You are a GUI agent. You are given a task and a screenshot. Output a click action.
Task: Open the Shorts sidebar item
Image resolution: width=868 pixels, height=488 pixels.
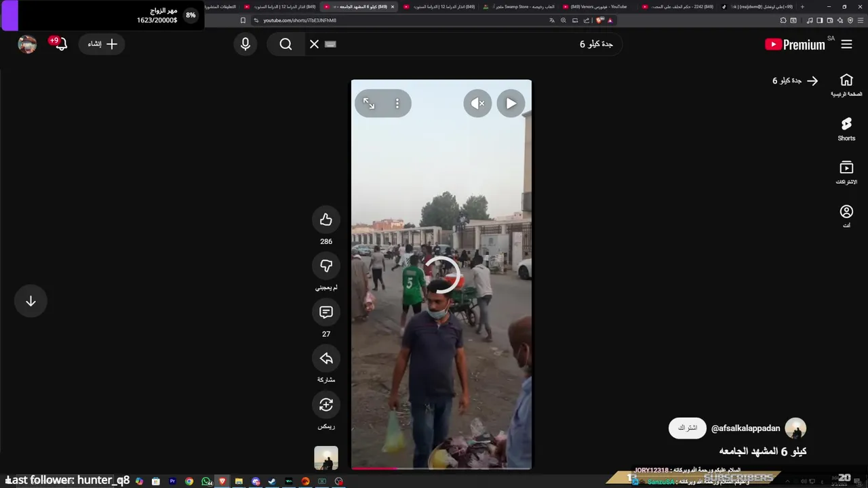[x=846, y=129]
